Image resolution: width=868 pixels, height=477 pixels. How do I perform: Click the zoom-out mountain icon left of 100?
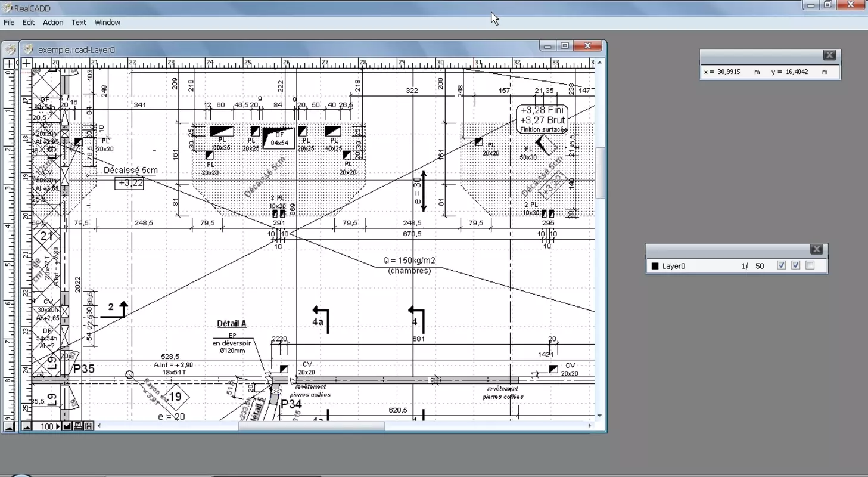27,426
